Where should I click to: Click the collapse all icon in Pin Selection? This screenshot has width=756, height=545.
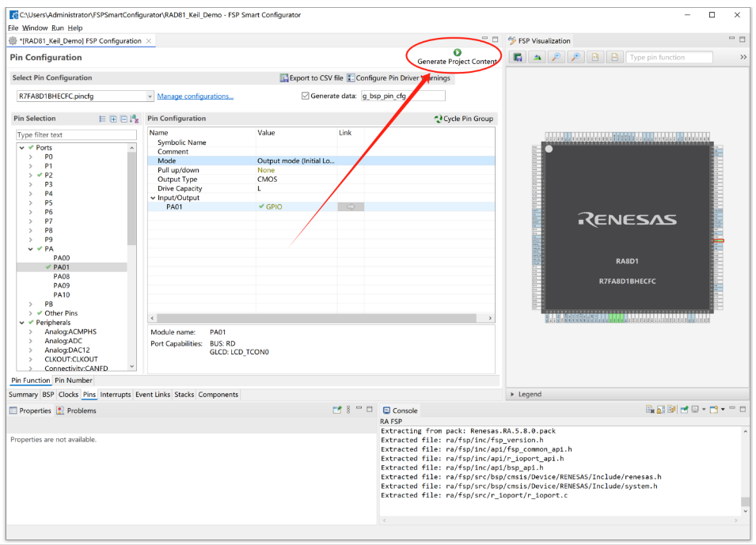(x=124, y=119)
